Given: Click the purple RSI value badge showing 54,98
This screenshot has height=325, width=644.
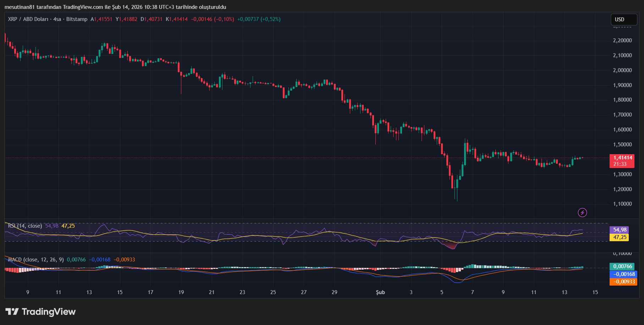Looking at the screenshot, I should 620,230.
